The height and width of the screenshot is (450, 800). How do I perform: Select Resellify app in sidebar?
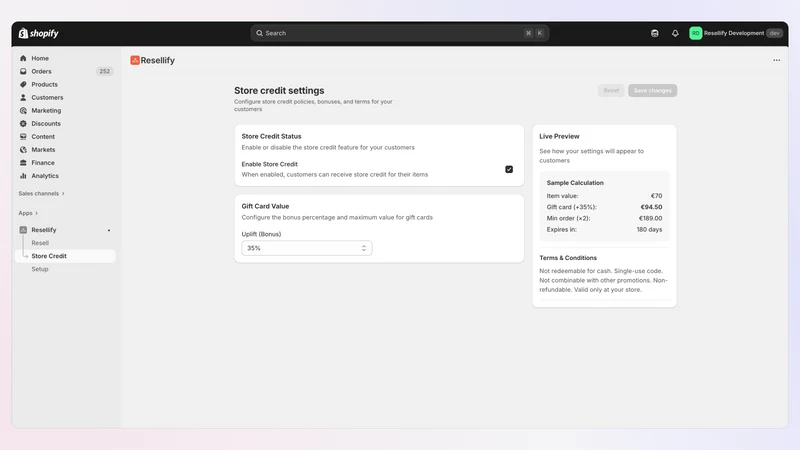point(44,230)
